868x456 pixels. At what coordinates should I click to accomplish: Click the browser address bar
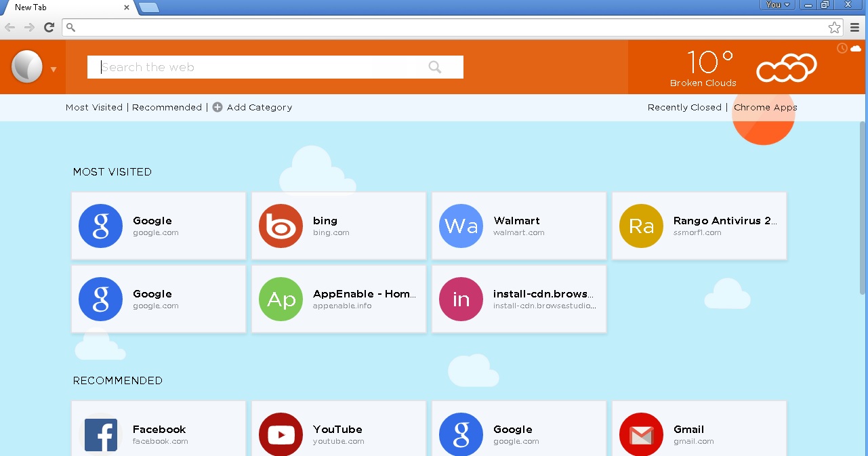(x=453, y=28)
